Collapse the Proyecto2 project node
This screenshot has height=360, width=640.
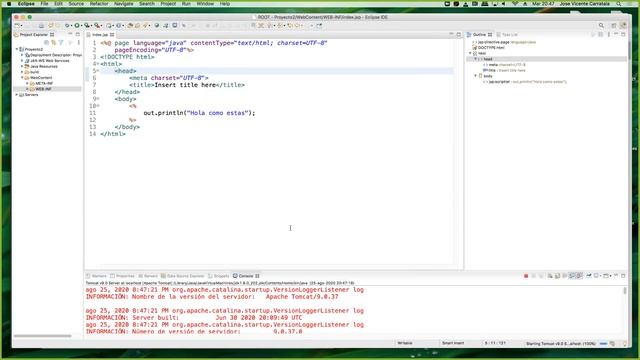(x=17, y=49)
